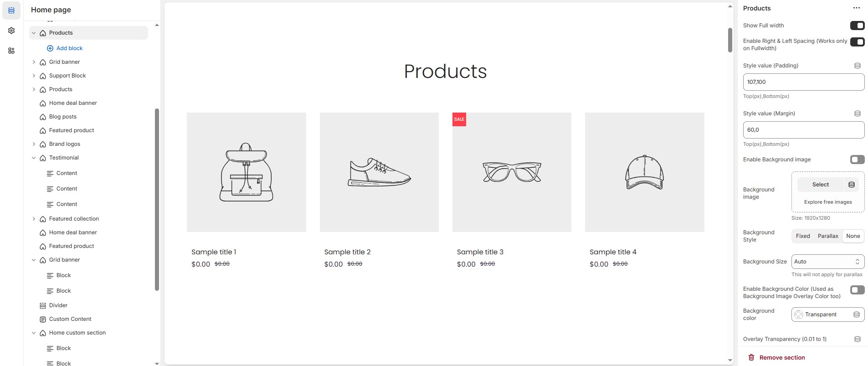Open the App embeds icon
Screen dimensions: 868x366
click(11, 51)
